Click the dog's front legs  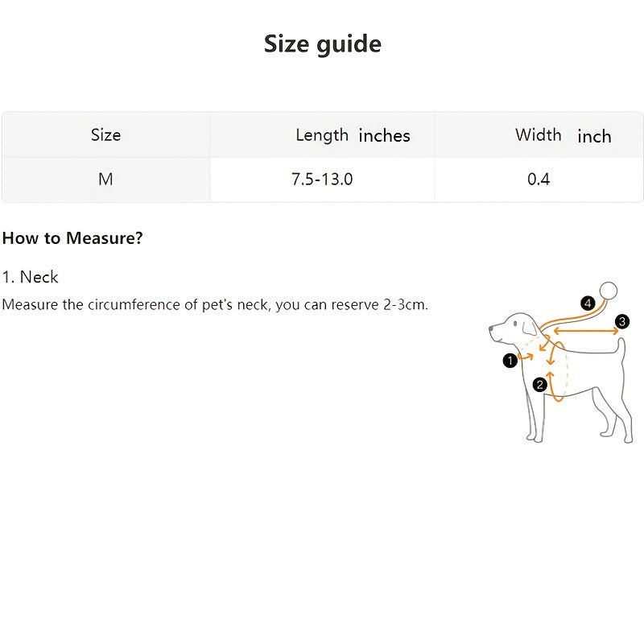[535, 419]
